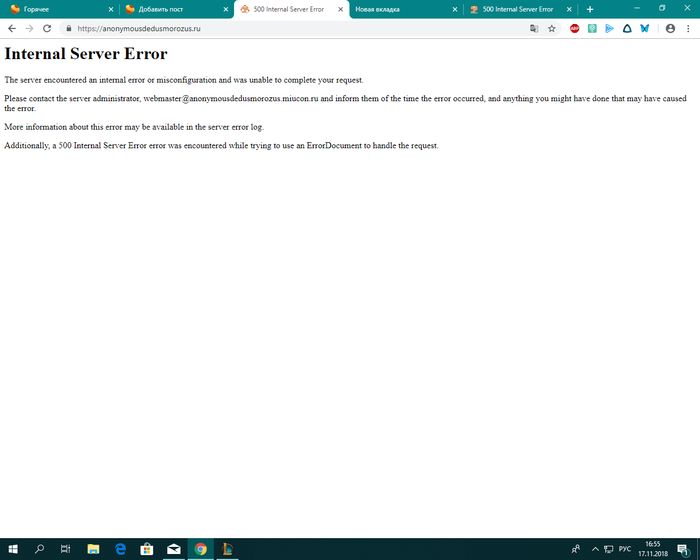Close the "Горячее" tab
Image resolution: width=700 pixels, height=560 pixels.
click(111, 9)
